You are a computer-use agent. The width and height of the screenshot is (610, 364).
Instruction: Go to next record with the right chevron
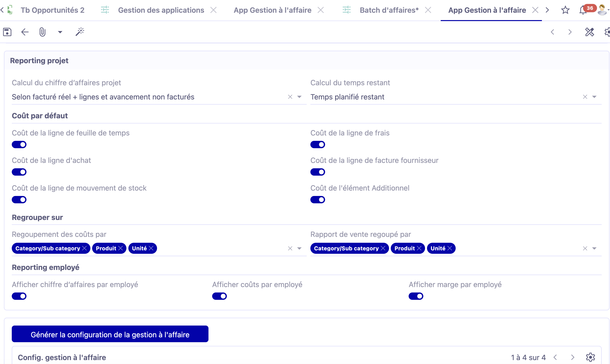570,32
